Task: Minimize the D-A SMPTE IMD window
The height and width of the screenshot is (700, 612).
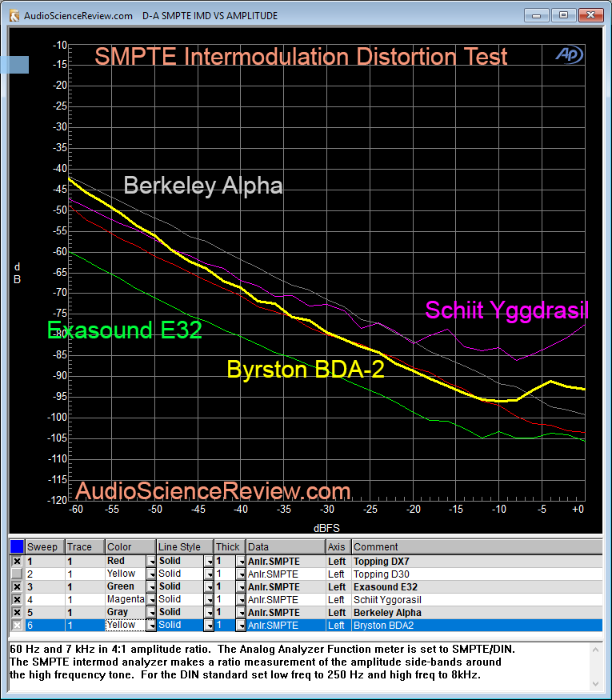Action: [x=537, y=16]
